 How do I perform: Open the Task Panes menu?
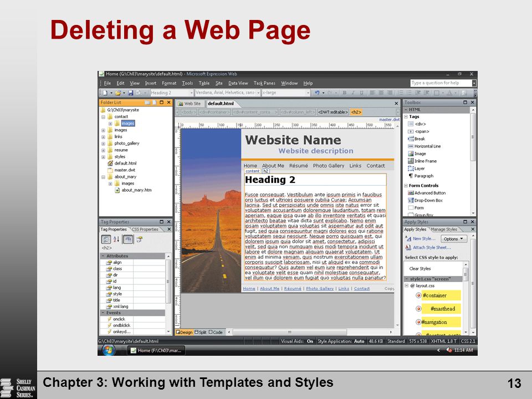(264, 83)
